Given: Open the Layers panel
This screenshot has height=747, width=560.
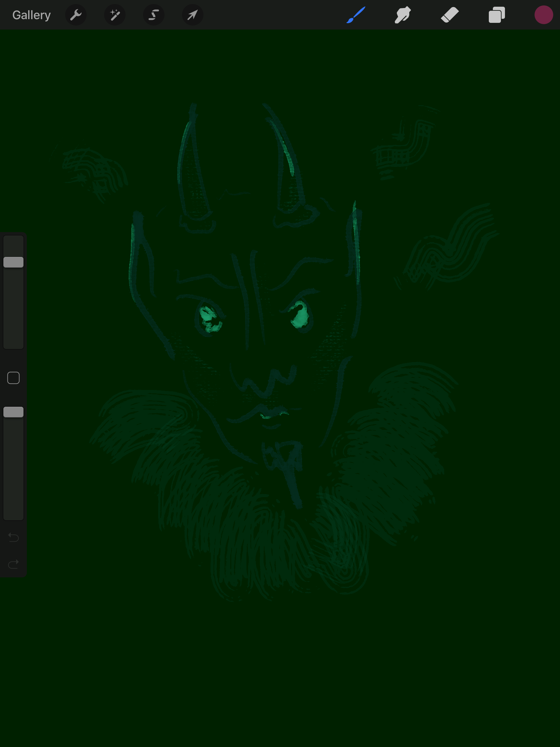Looking at the screenshot, I should point(497,15).
